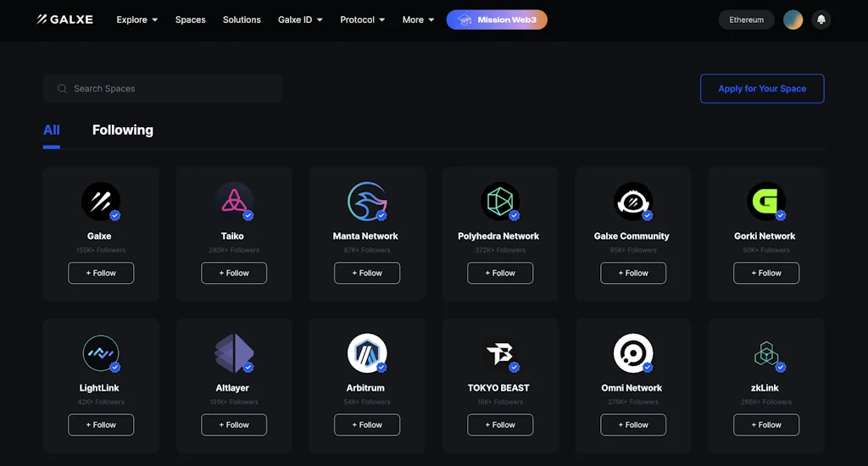Click the Arbitrum space logo
This screenshot has width=868, height=466.
pos(366,353)
